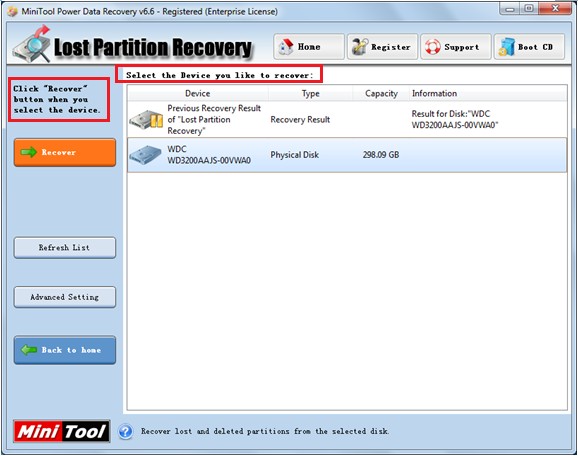Refresh the device list
The height and width of the screenshot is (456, 578).
pos(65,248)
